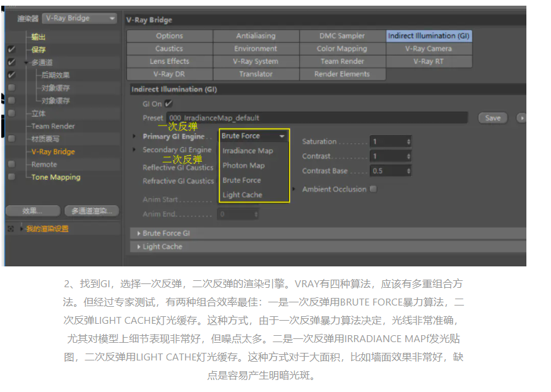This screenshot has width=551, height=392.
Task: Choose Light Cache from the engine list
Action: pyautogui.click(x=242, y=194)
